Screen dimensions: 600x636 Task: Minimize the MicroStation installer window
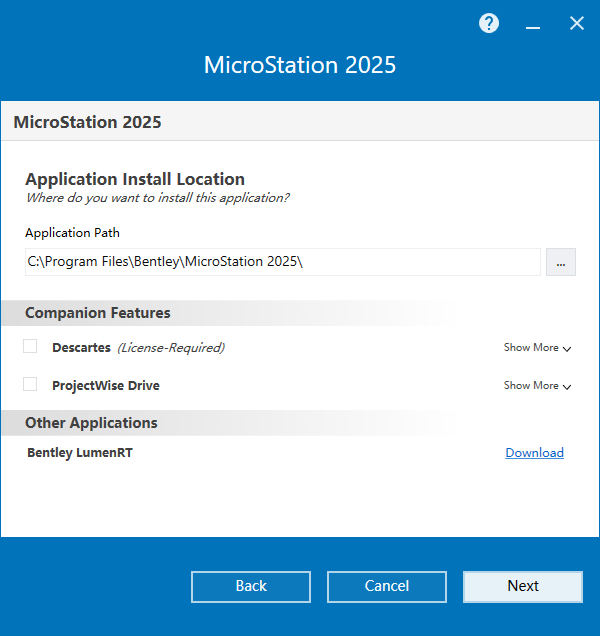pyautogui.click(x=533, y=25)
